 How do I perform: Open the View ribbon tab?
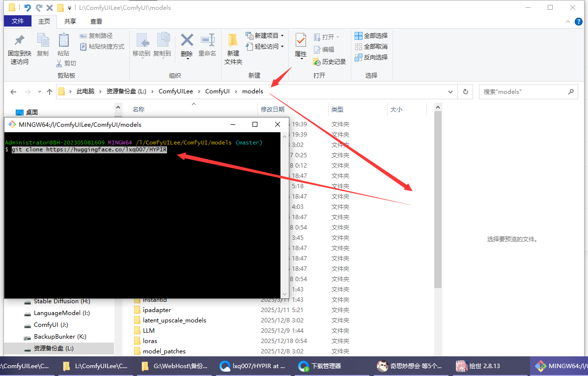[x=96, y=22]
